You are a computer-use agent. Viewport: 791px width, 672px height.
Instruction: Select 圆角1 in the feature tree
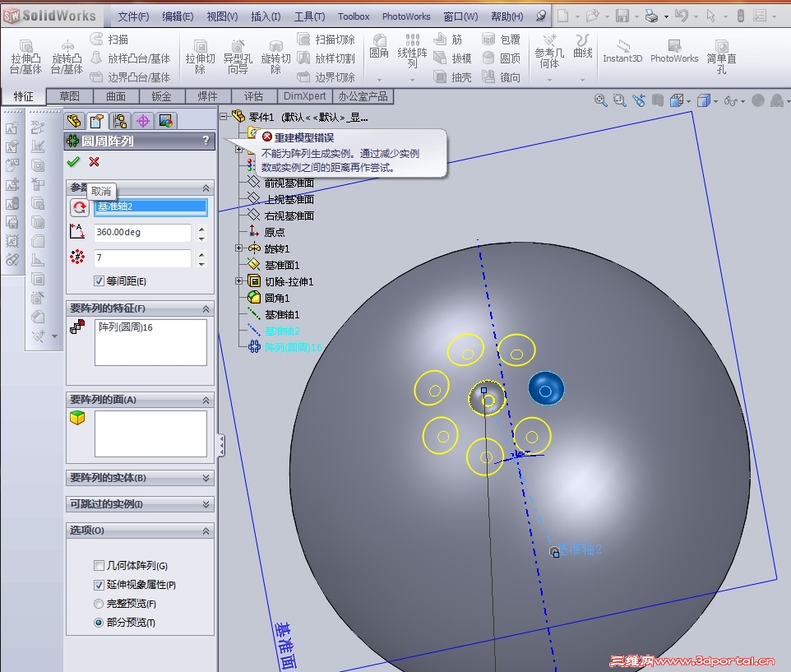tap(277, 298)
